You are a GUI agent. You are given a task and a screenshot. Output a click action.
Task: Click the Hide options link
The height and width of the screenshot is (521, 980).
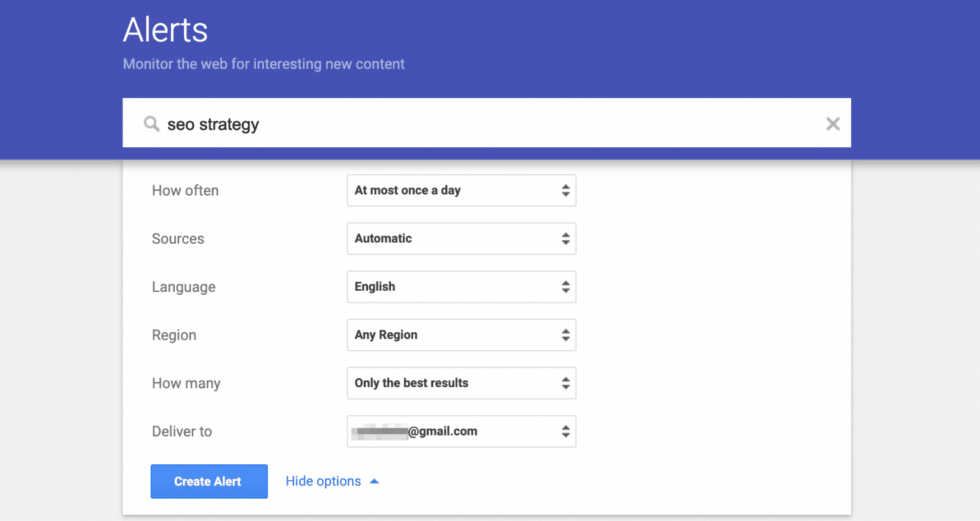point(323,480)
